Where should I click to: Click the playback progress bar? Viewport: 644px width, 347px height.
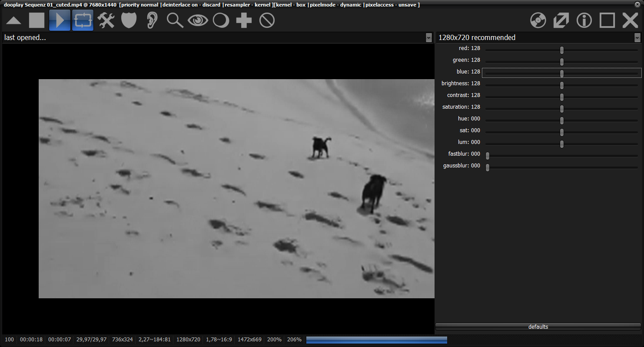[376, 340]
